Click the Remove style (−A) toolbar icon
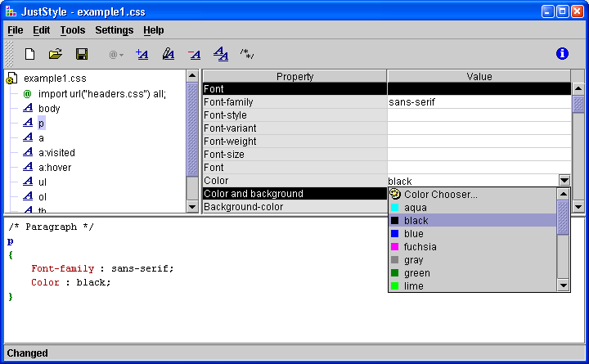Image resolution: width=589 pixels, height=364 pixels. coord(194,54)
